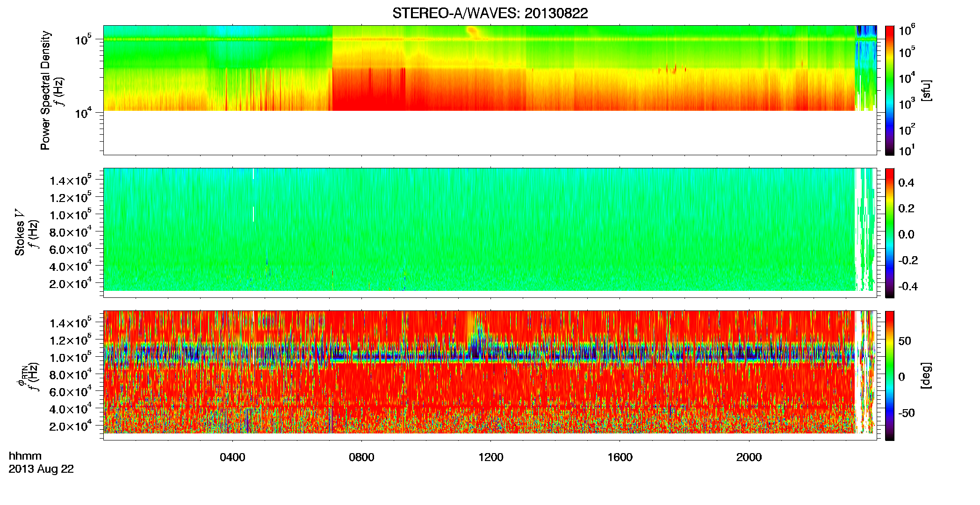This screenshot has width=980, height=505.
Task: Click the Stokes V axis label
Action: [x=20, y=233]
